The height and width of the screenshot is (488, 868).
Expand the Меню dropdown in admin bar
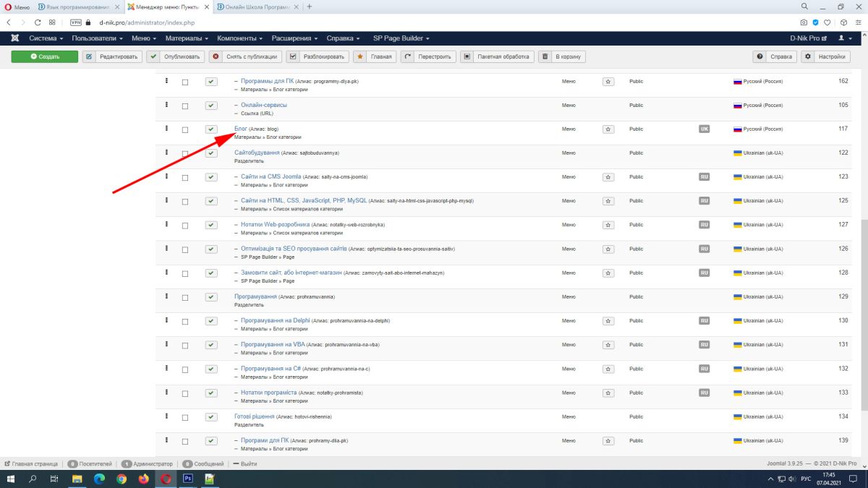pos(143,38)
